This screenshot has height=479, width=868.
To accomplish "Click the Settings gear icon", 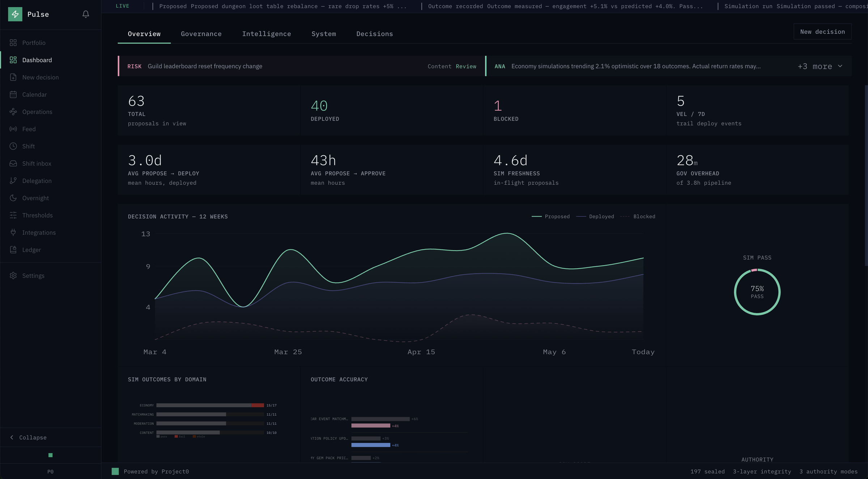I will point(13,276).
